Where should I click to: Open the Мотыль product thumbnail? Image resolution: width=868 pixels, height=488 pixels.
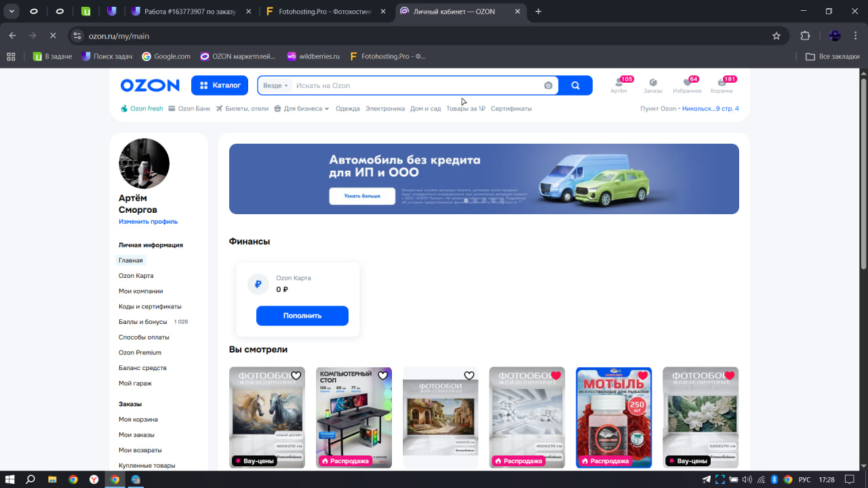[x=614, y=418]
